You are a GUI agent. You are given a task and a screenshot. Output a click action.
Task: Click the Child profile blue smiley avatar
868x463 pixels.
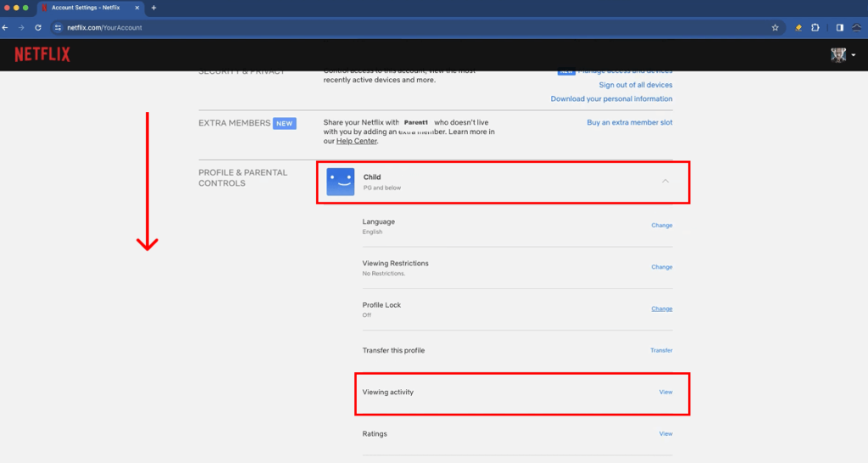click(341, 181)
